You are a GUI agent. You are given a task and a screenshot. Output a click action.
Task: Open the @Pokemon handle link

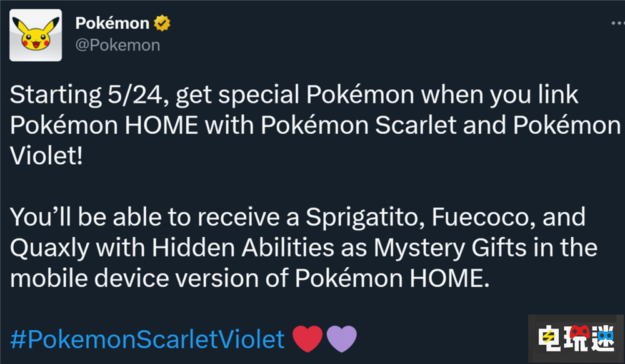pos(117,45)
